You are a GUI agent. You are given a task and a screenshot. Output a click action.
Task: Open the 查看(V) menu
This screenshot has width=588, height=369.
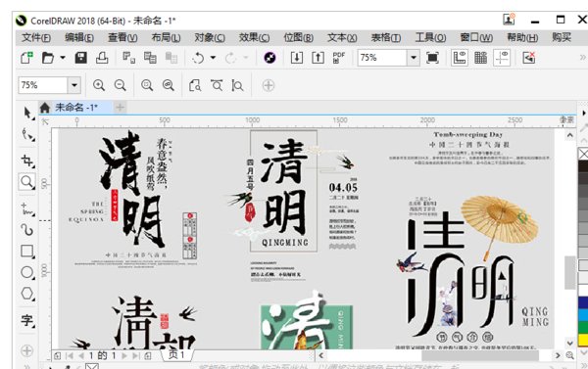(x=122, y=37)
